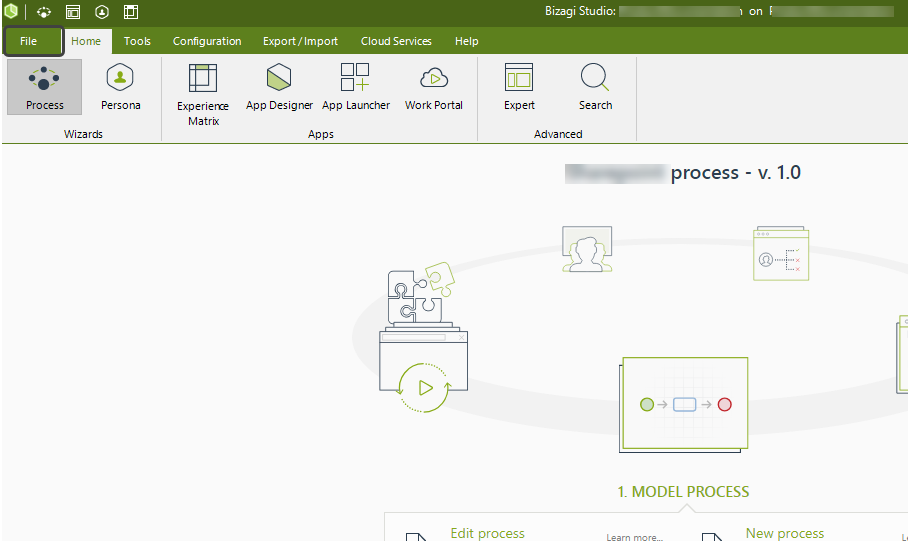908x541 pixels.
Task: Open the Work Portal
Action: pos(433,87)
